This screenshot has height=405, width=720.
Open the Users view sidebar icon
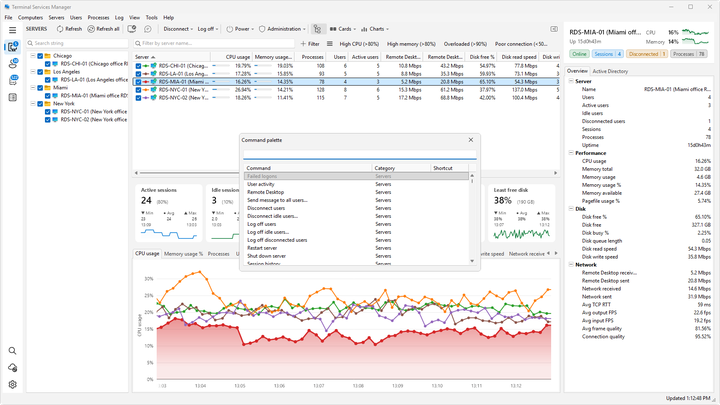click(x=12, y=64)
